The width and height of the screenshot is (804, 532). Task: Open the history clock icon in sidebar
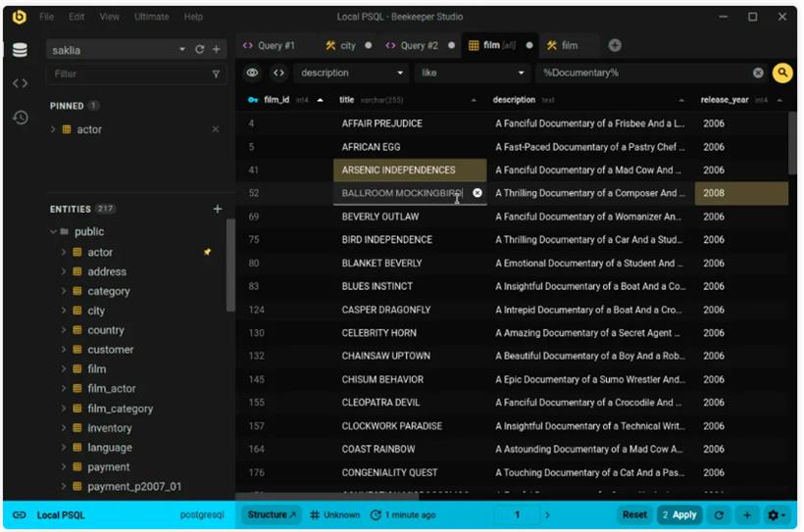[20, 118]
